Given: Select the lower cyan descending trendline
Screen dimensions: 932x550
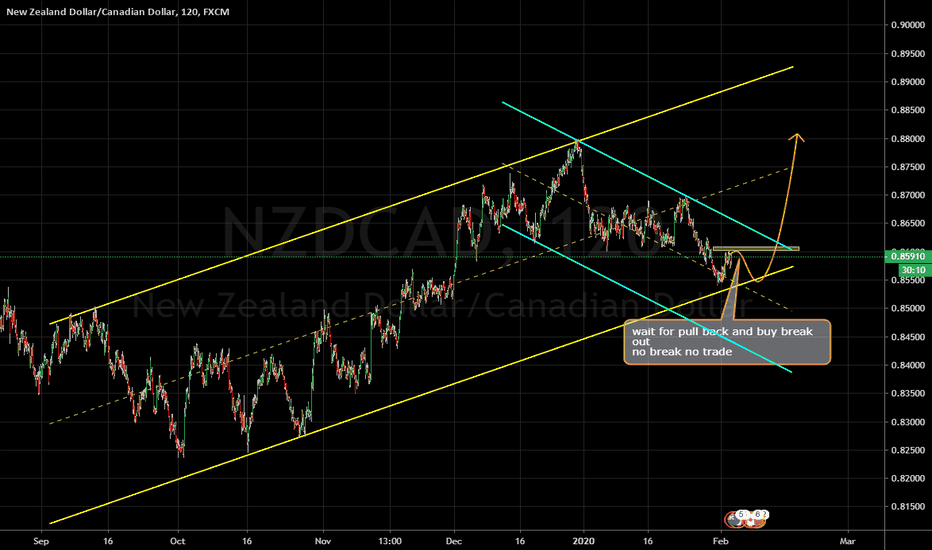Looking at the screenshot, I should 648,298.
